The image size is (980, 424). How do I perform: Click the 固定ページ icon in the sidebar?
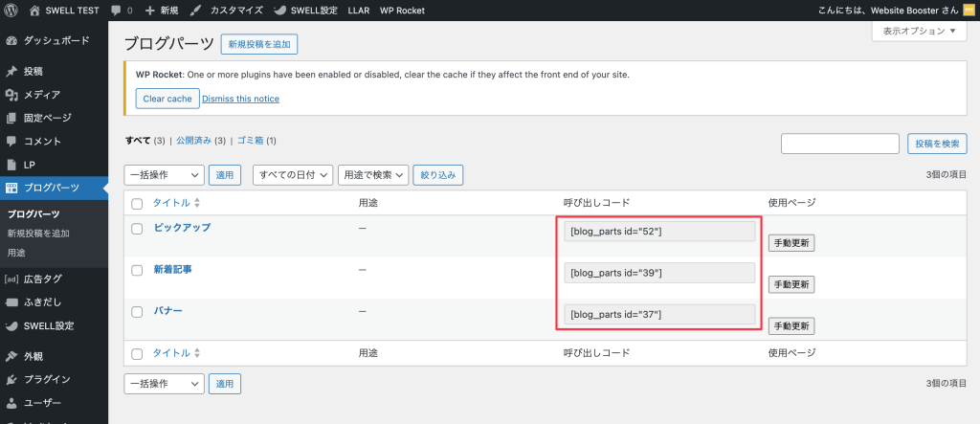pos(11,118)
